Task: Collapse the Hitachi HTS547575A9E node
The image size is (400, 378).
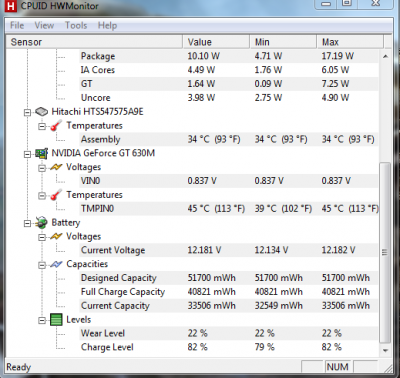Action: tap(28, 112)
